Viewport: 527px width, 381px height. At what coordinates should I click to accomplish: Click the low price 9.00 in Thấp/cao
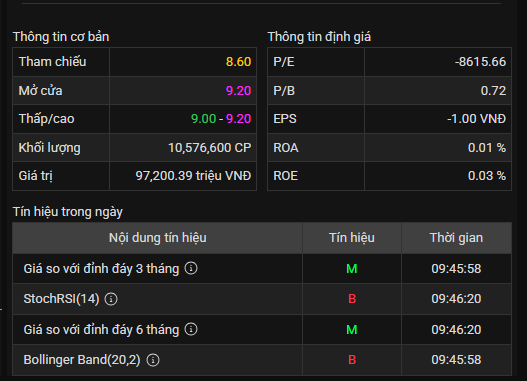coord(203,119)
